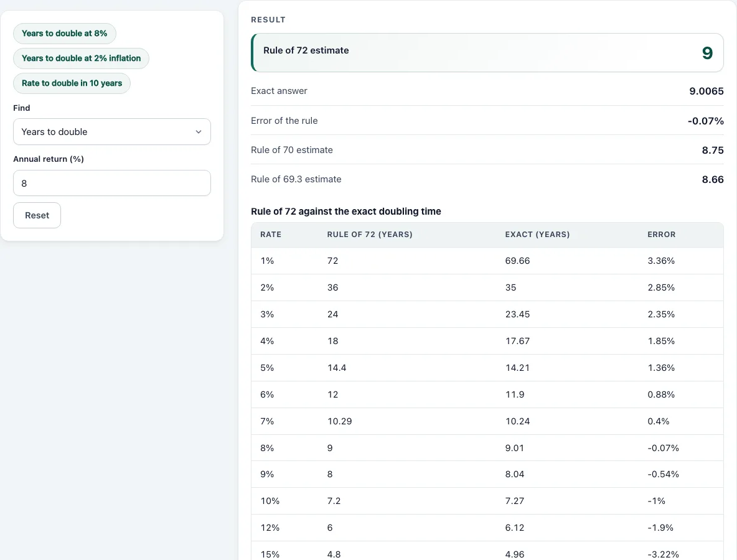Click the 15% rate cell

tap(270, 554)
